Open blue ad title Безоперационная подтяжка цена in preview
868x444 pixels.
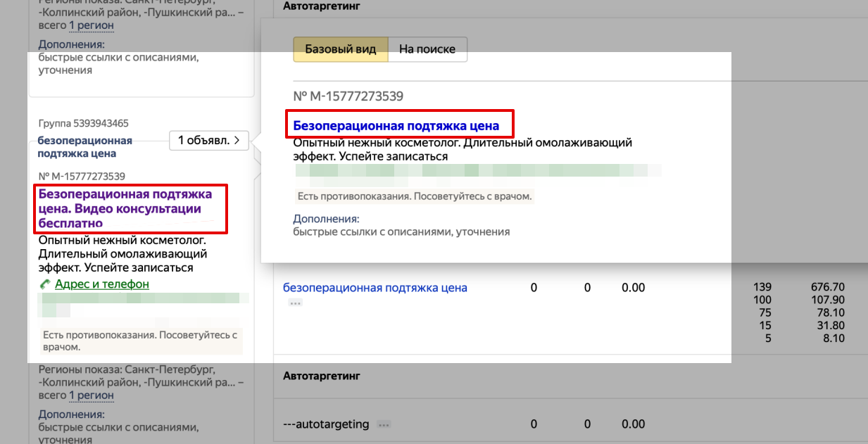(396, 126)
